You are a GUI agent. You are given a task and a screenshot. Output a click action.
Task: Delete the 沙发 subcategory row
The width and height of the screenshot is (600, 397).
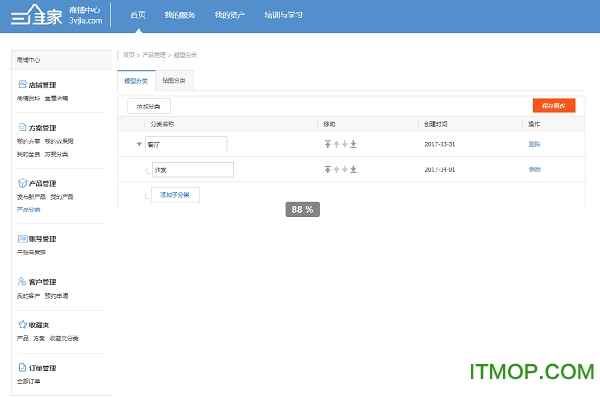tap(535, 169)
